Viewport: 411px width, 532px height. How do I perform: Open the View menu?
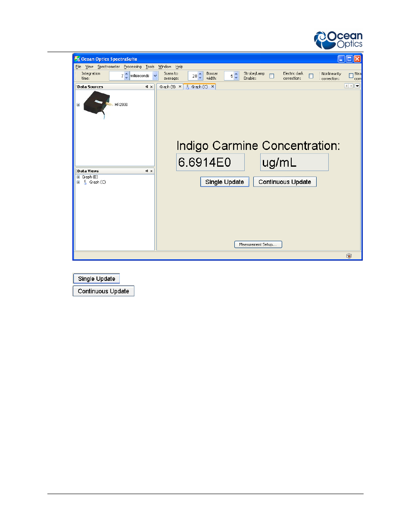tap(89, 67)
